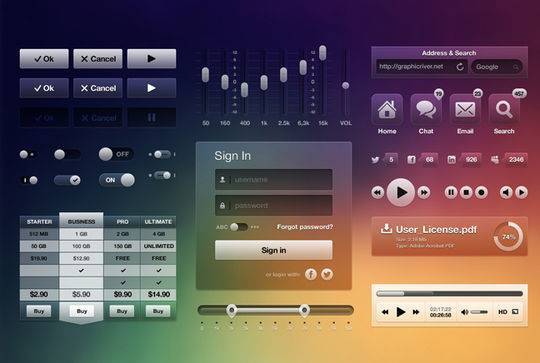Click the username input field

coord(274,179)
